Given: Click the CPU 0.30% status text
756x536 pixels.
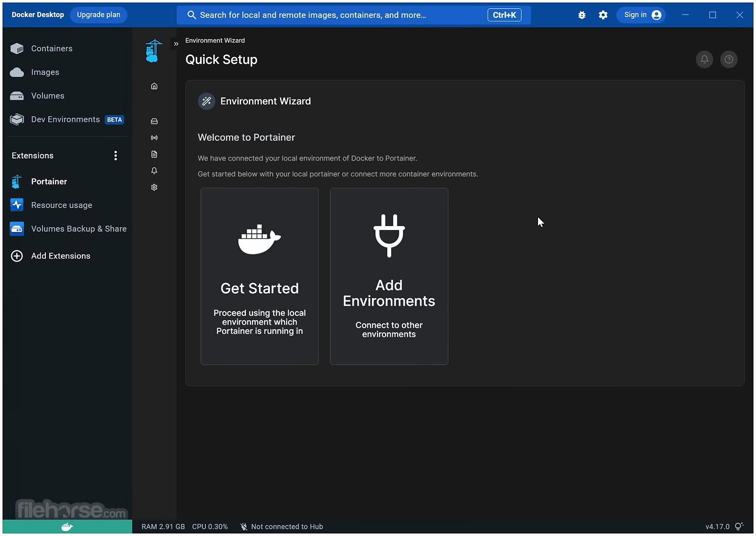Looking at the screenshot, I should [x=210, y=527].
